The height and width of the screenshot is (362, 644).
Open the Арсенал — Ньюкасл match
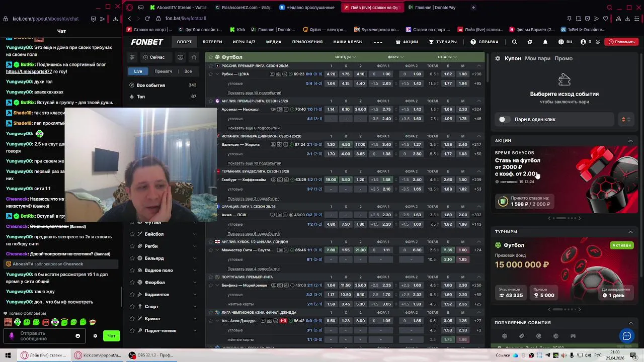240,109
